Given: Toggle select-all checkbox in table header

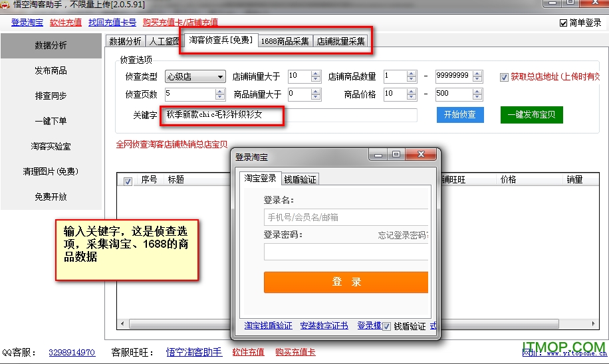Looking at the screenshot, I should click(x=128, y=181).
